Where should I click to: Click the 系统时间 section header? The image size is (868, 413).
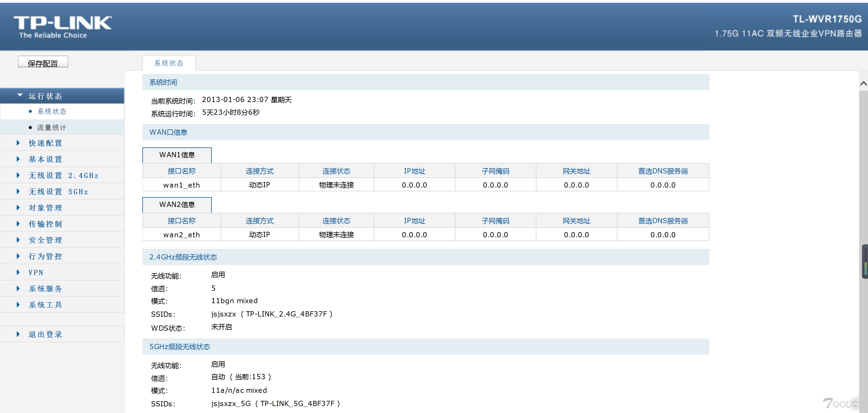point(426,82)
